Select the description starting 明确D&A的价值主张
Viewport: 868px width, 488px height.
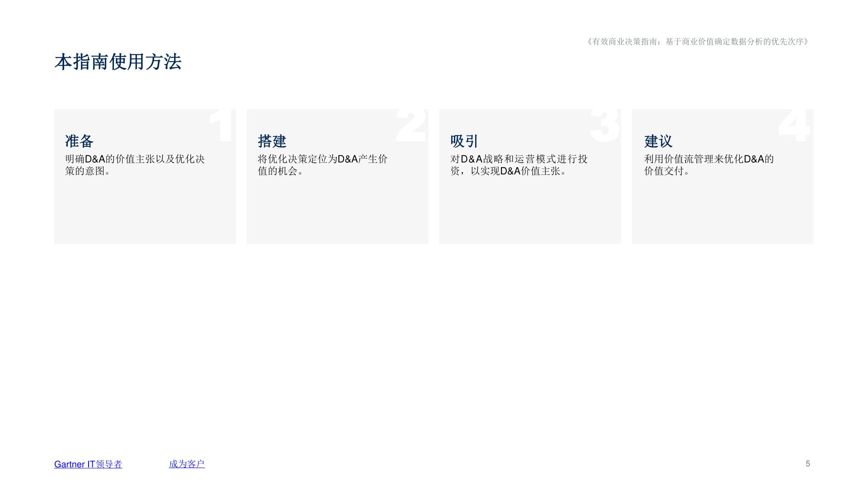click(x=135, y=165)
